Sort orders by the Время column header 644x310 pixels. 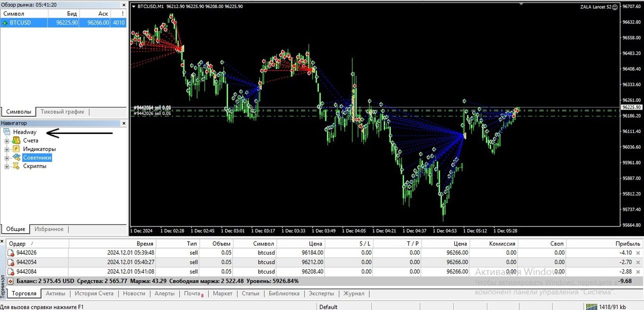pos(112,243)
